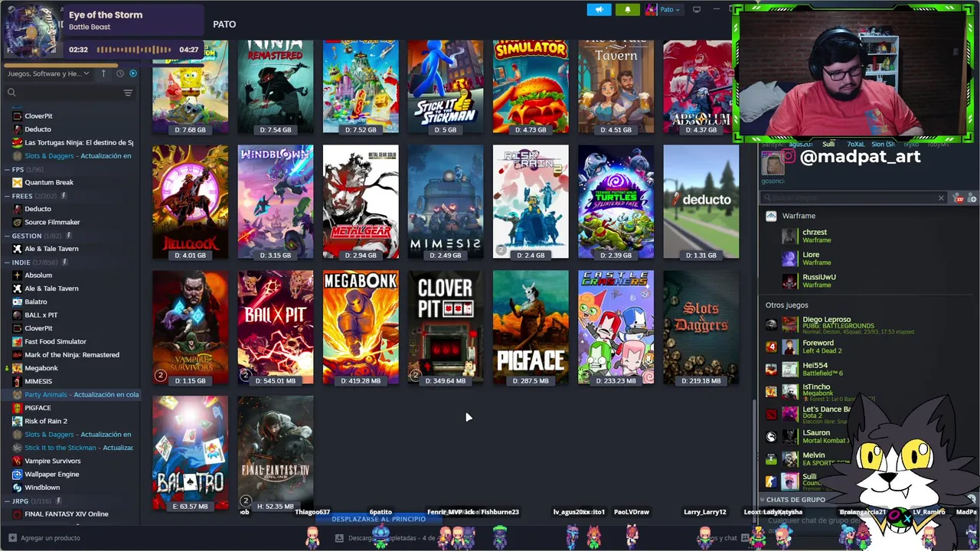Open the MIMESIS game cover
980x551 pixels.
point(446,202)
